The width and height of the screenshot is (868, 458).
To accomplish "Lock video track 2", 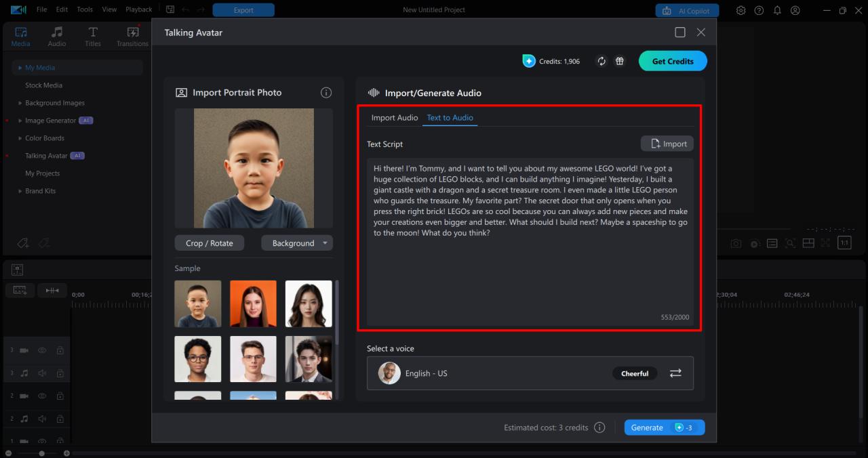I will coord(60,396).
